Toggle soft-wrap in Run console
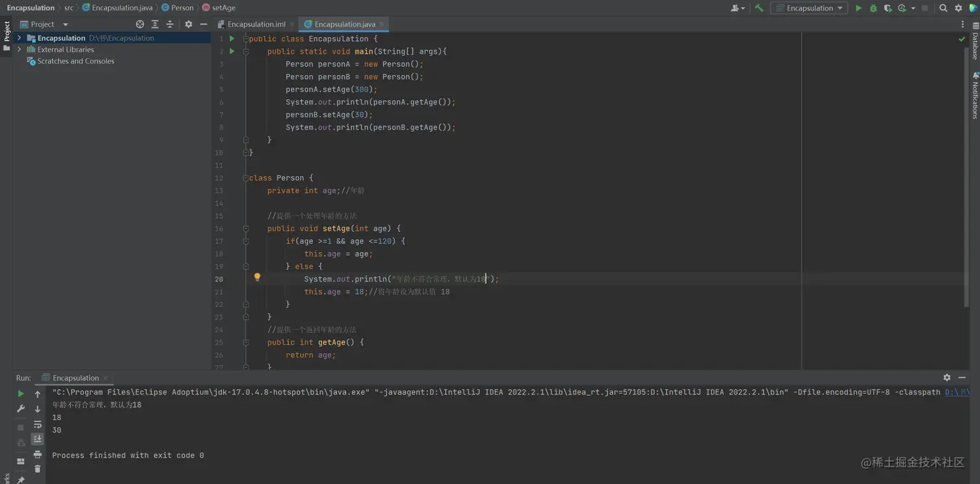 point(38,424)
